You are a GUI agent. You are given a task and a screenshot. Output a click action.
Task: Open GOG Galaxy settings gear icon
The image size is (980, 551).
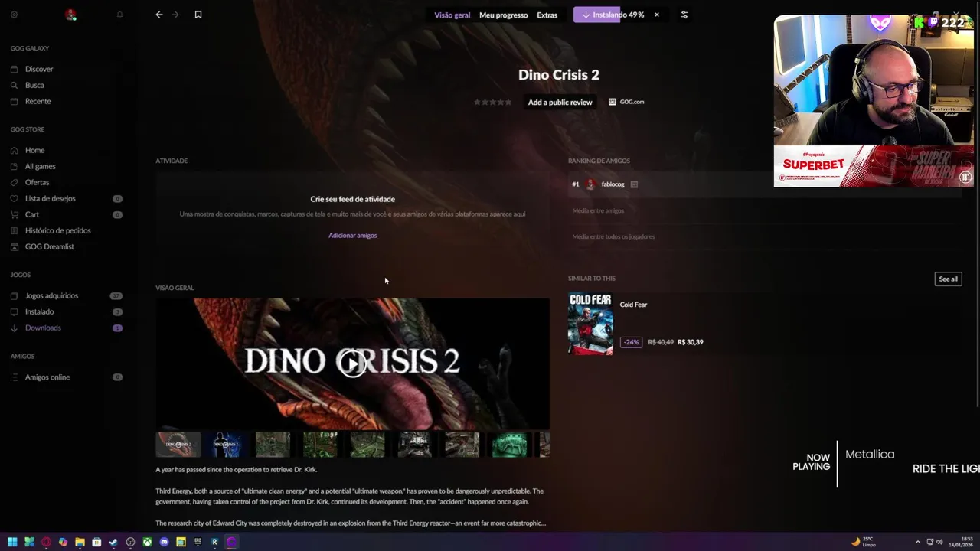14,15
